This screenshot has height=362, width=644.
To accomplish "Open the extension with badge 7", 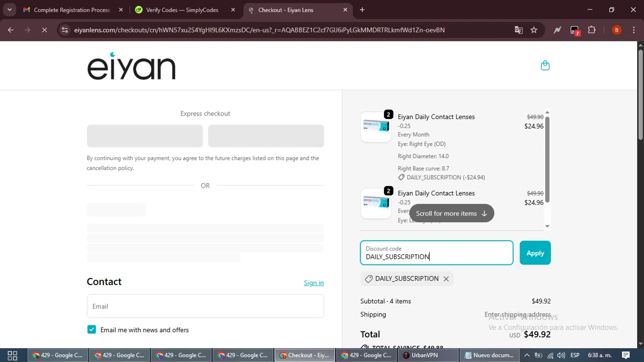I will point(575,30).
